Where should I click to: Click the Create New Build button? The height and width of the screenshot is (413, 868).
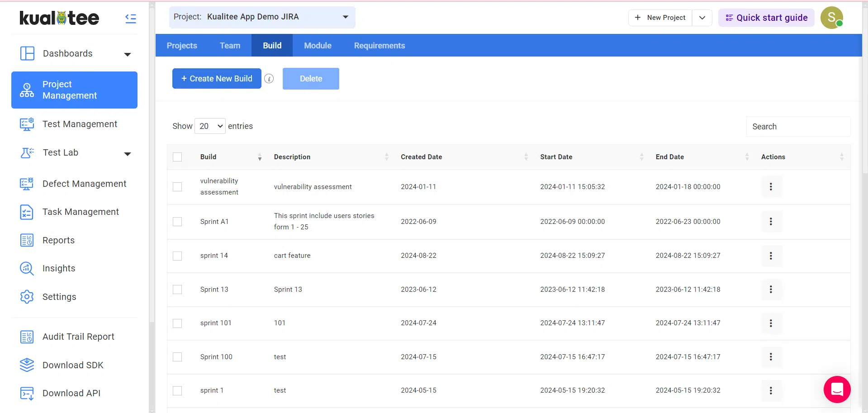click(x=217, y=79)
